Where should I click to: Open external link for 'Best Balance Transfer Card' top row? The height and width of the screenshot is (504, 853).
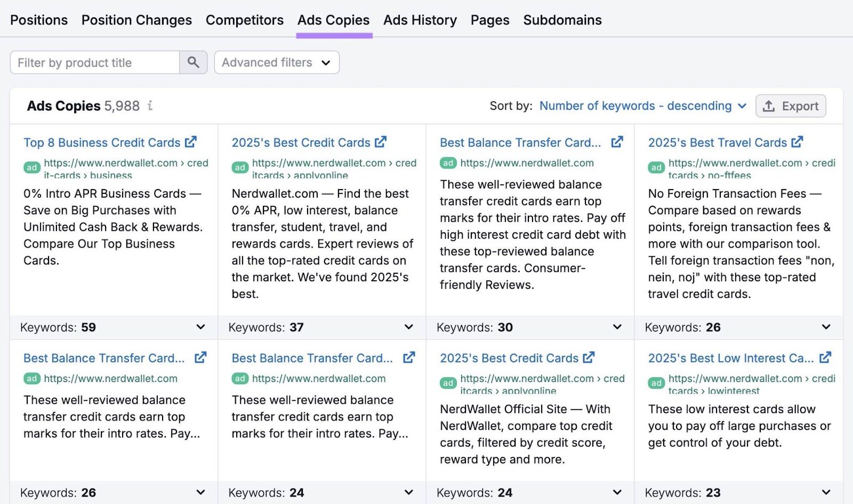point(617,142)
